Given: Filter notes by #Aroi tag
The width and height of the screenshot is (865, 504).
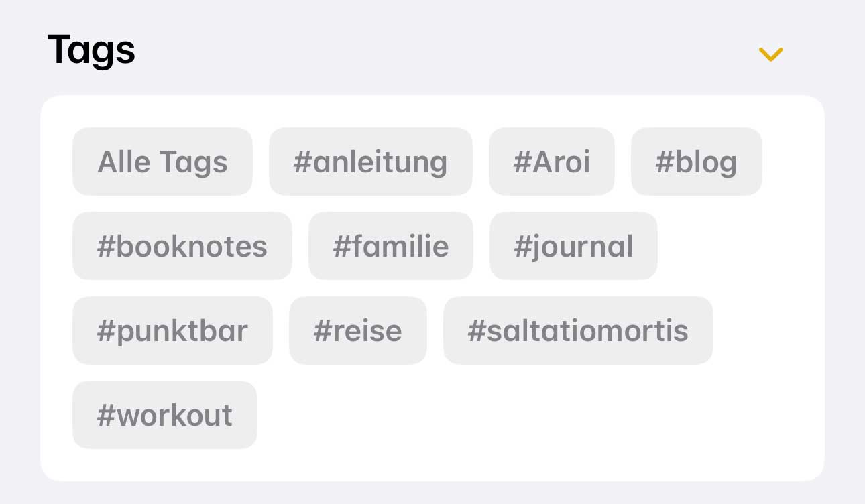Looking at the screenshot, I should (x=551, y=162).
